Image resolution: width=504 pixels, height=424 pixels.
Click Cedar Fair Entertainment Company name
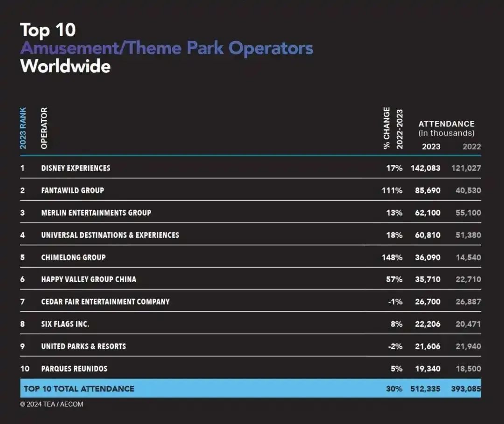click(105, 302)
